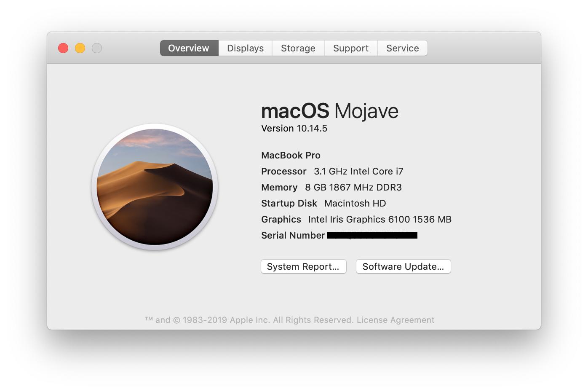588x392 pixels.
Task: Select the MacBook Pro model text
Action: pos(291,155)
